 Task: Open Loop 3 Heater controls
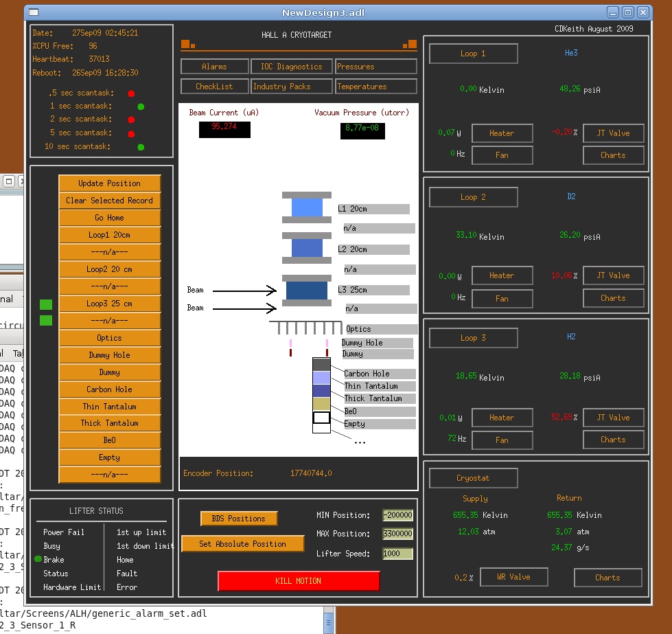[502, 418]
